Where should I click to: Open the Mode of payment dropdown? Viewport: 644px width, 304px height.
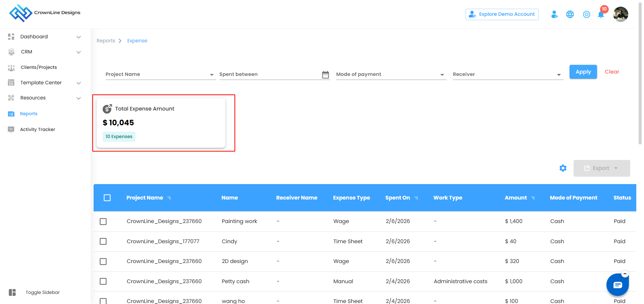point(391,74)
